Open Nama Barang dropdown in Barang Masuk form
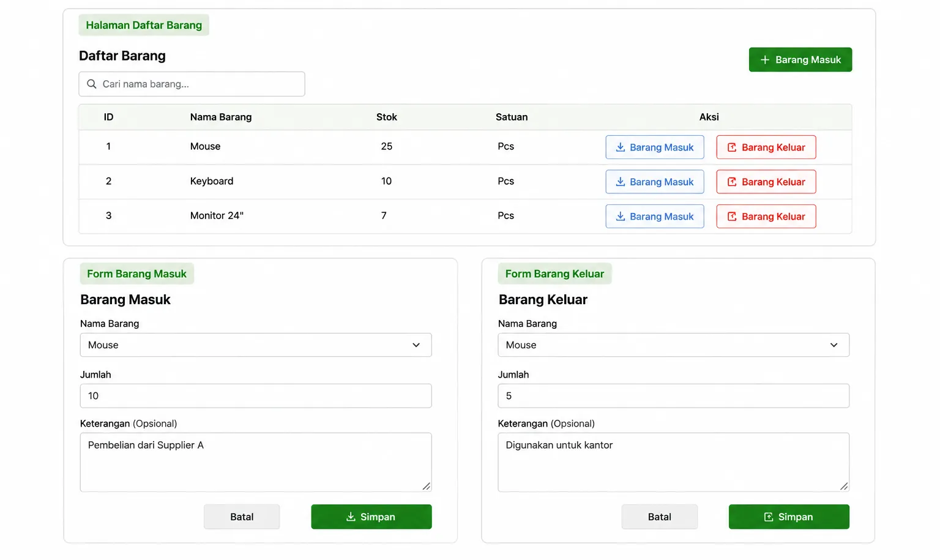Viewport: 940px width, 560px height. pos(256,345)
